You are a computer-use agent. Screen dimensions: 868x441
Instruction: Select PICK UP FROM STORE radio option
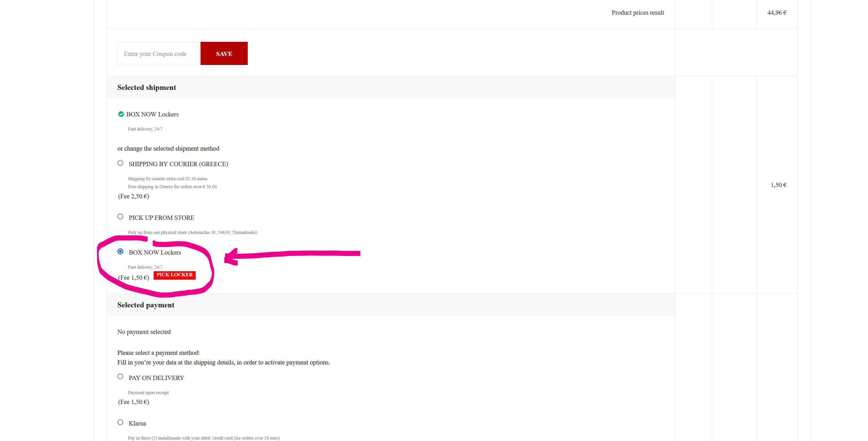click(120, 216)
